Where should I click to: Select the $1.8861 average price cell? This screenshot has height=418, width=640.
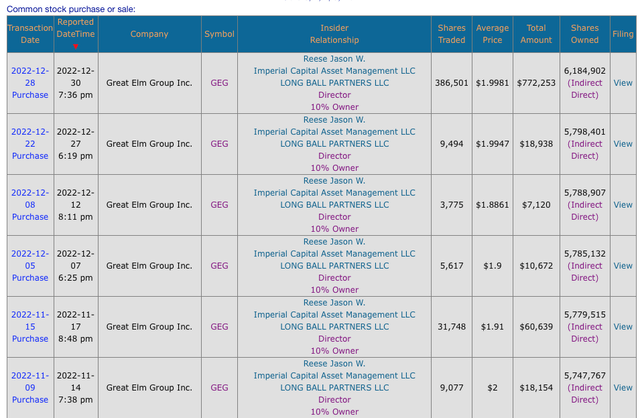[x=492, y=205]
